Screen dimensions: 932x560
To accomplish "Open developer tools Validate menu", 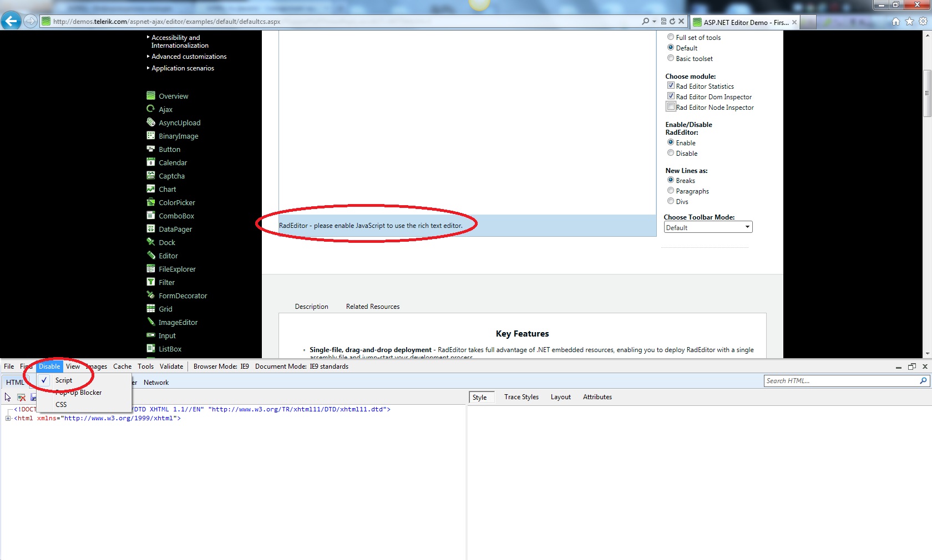I will 171,366.
